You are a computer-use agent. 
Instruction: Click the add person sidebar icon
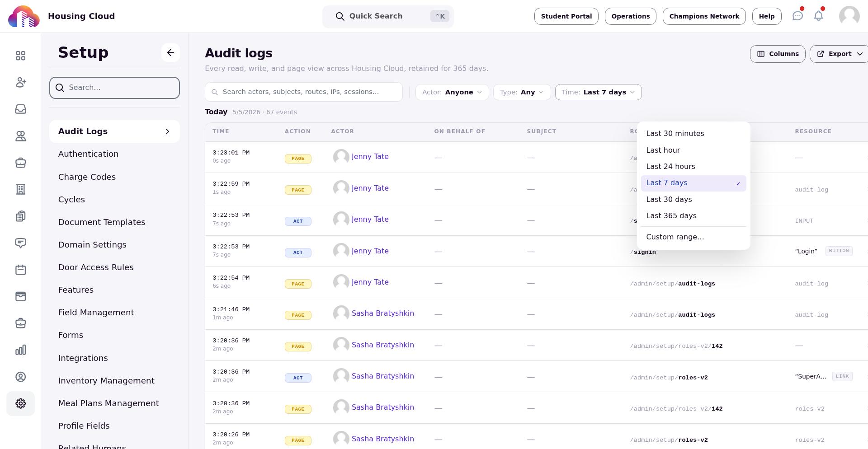click(20, 82)
